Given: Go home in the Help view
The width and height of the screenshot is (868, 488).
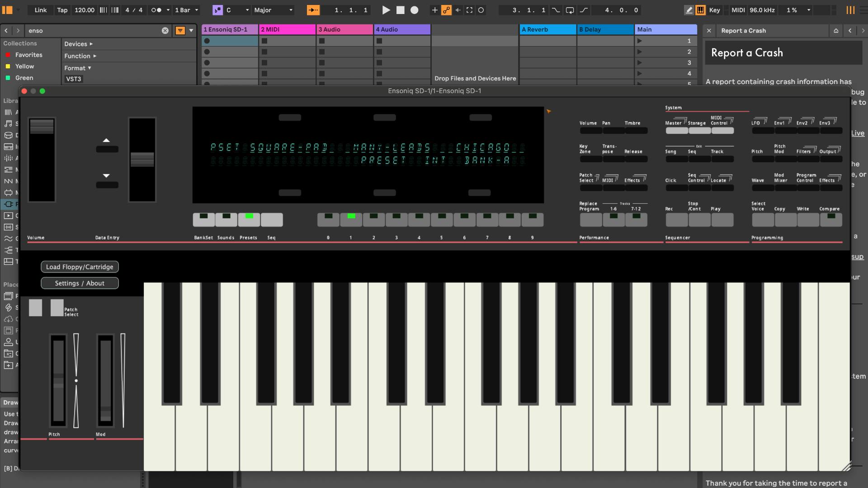Looking at the screenshot, I should point(836,31).
